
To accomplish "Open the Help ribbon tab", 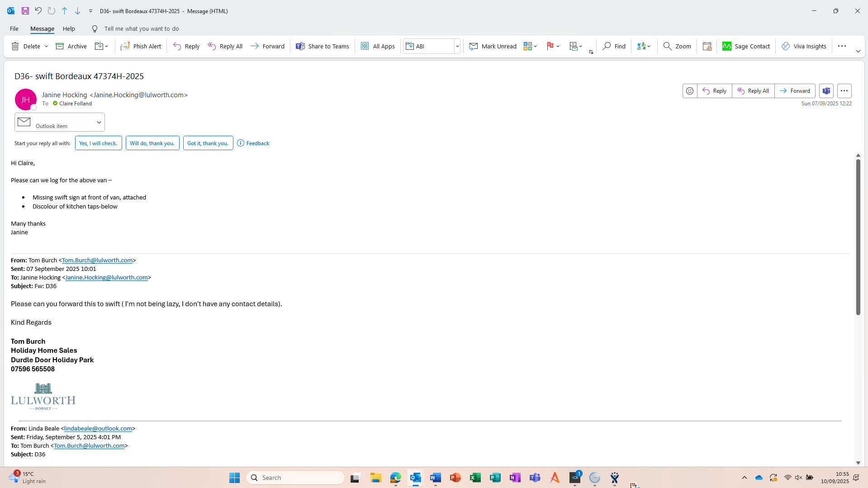I will (x=69, y=28).
